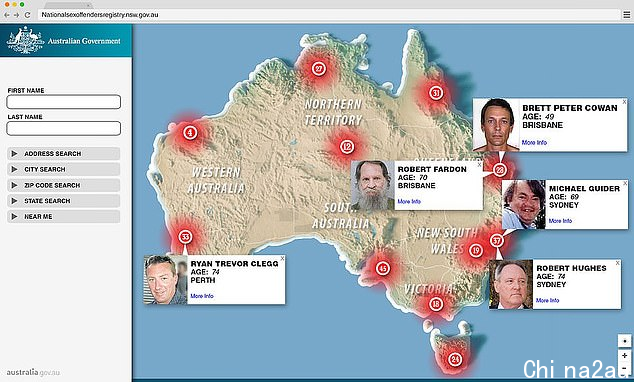Viewport: 634px width, 382px height.
Task: Reload the page with refresh icon
Action: click(x=27, y=15)
